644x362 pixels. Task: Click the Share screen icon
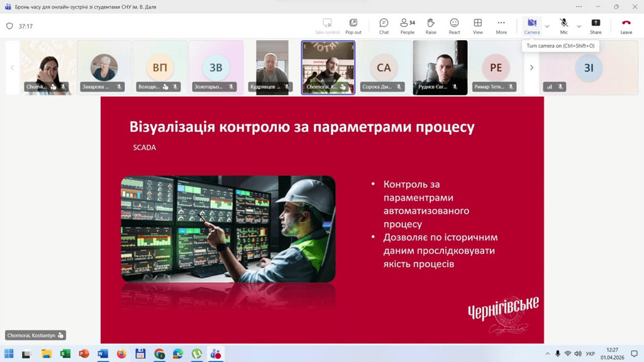[x=596, y=26]
